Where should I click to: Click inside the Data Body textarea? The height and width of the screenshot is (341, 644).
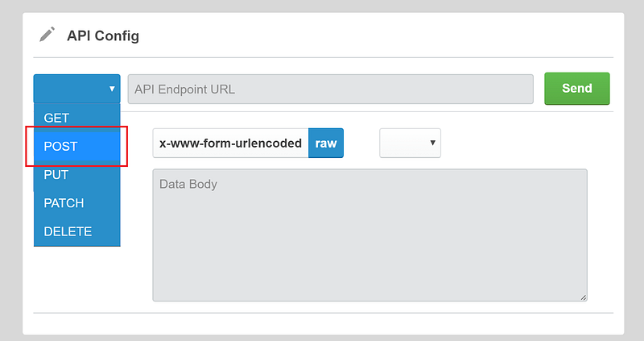369,242
